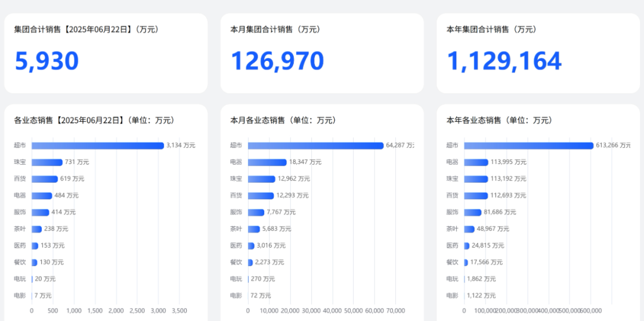Click the monthly group total value 126,970
644x321 pixels.
click(277, 61)
